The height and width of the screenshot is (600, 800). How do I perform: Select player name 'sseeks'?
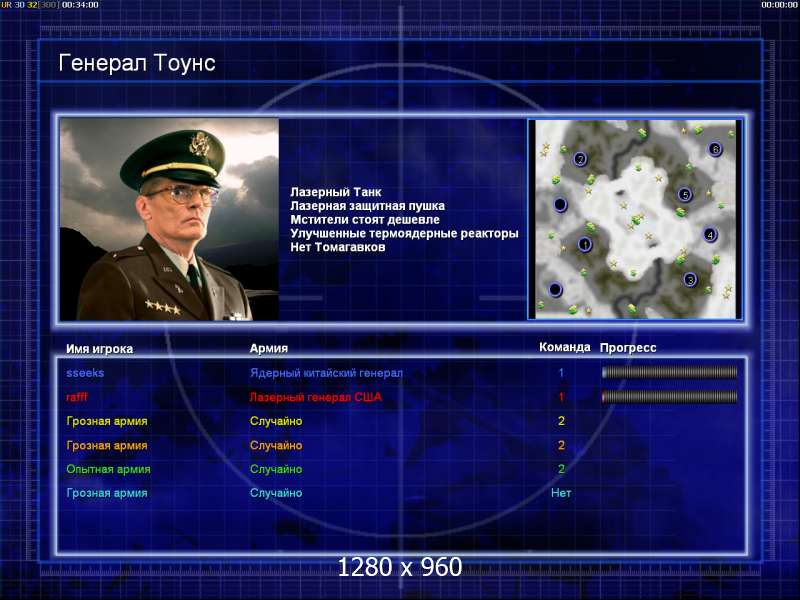point(85,373)
